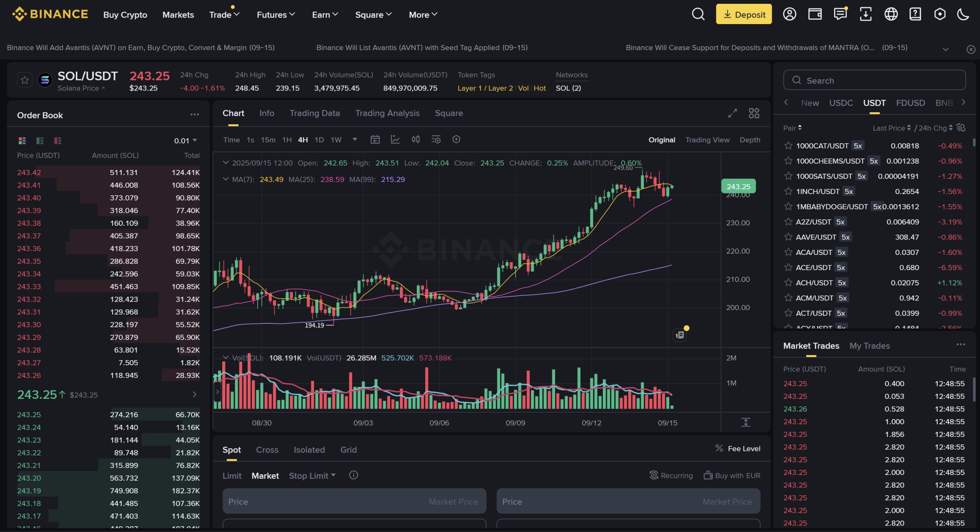
Task: Open the settings hexagon icon in header
Action: point(940,14)
